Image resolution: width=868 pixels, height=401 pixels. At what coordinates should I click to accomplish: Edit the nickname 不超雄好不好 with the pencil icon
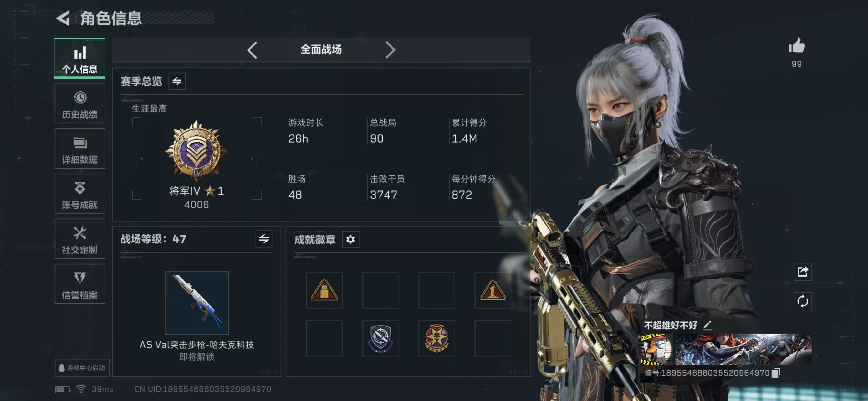[707, 325]
